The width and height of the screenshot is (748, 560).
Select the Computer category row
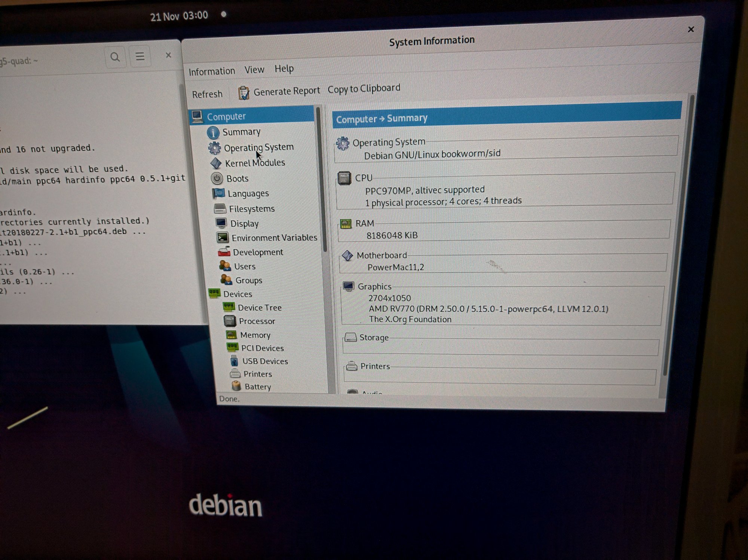click(x=226, y=117)
